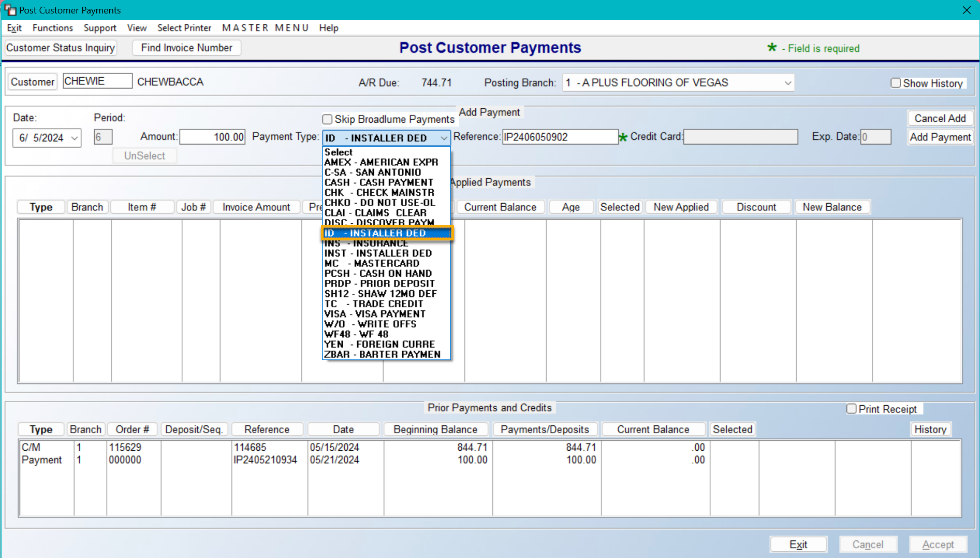This screenshot has width=980, height=558.
Task: Close the Post Customer Payments window
Action: pos(966,10)
